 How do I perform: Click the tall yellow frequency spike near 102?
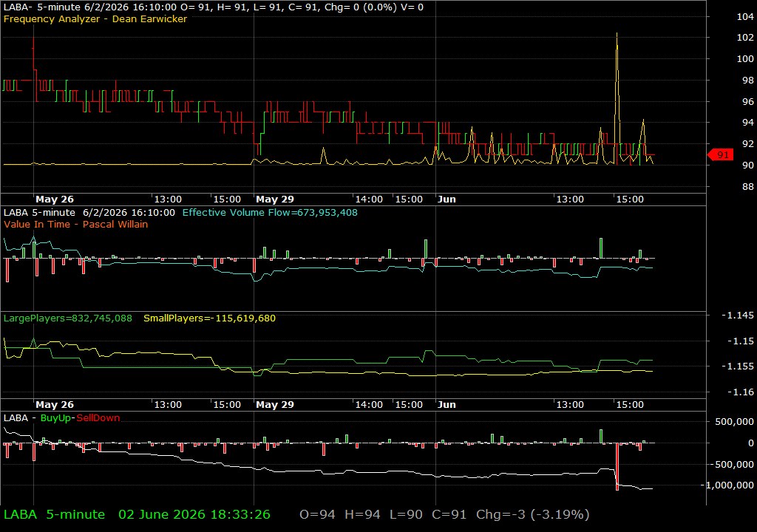click(x=617, y=97)
